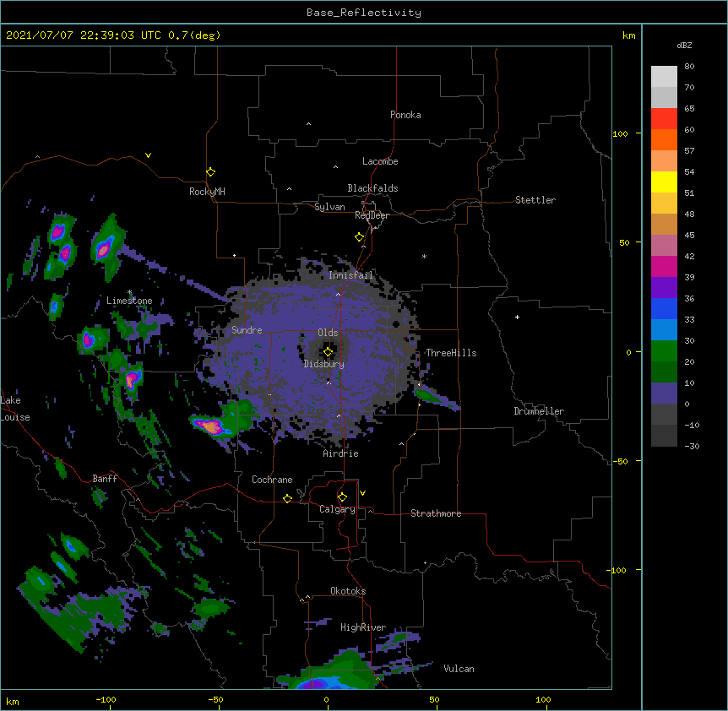The image size is (728, 711).
Task: Click the Didsbury label
Action: [324, 364]
